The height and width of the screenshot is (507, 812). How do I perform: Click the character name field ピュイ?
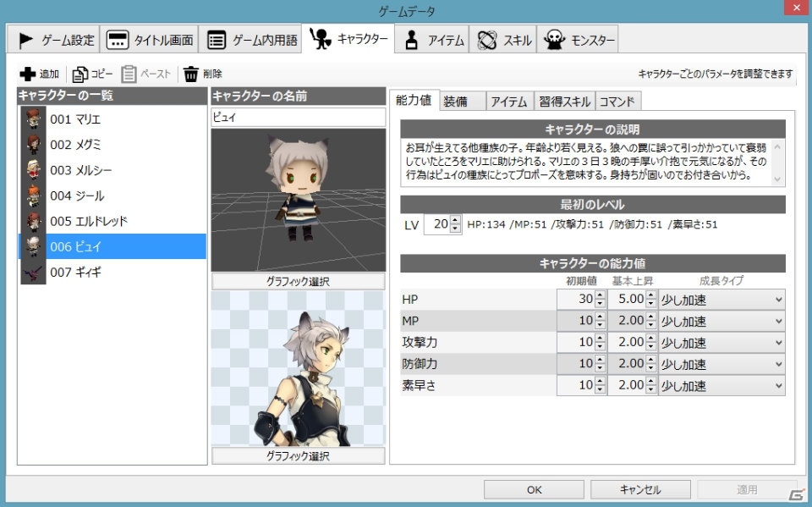click(x=299, y=117)
